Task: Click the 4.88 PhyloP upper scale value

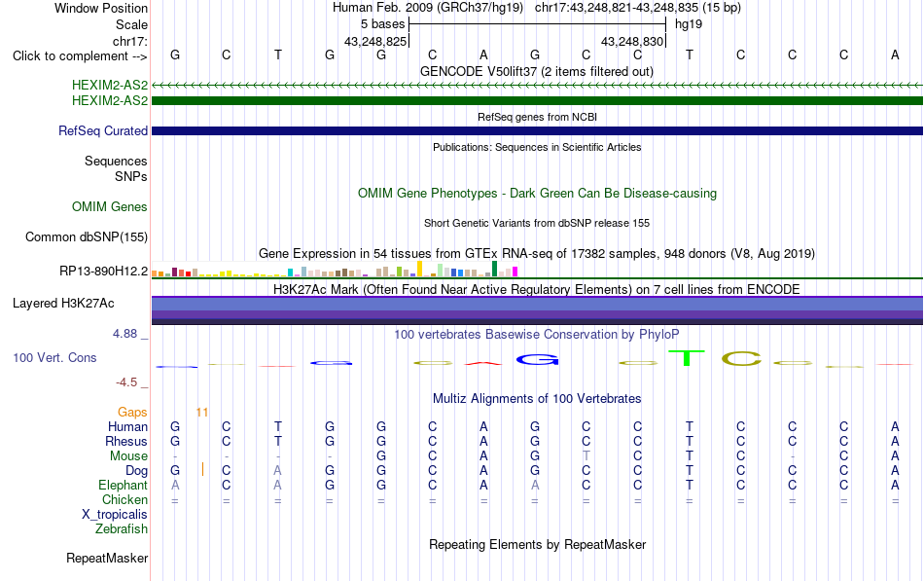Action: click(x=124, y=334)
